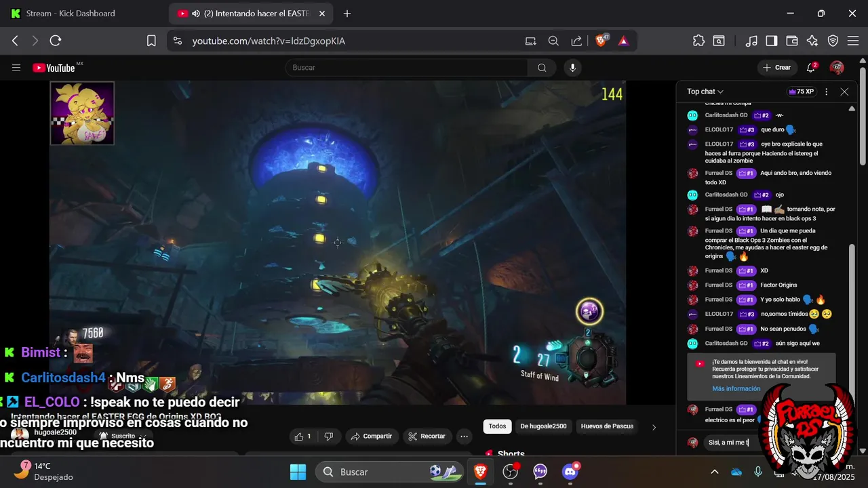
Task: Open the Windows Start menu
Action: point(298,472)
